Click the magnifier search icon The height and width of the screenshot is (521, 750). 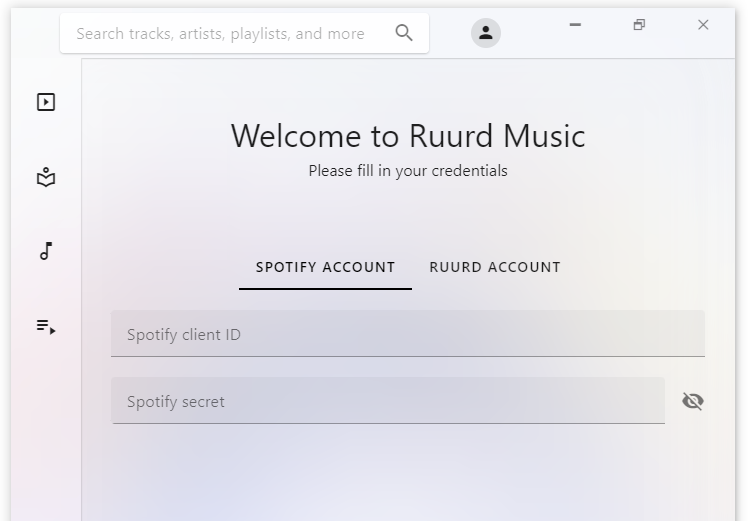[404, 33]
